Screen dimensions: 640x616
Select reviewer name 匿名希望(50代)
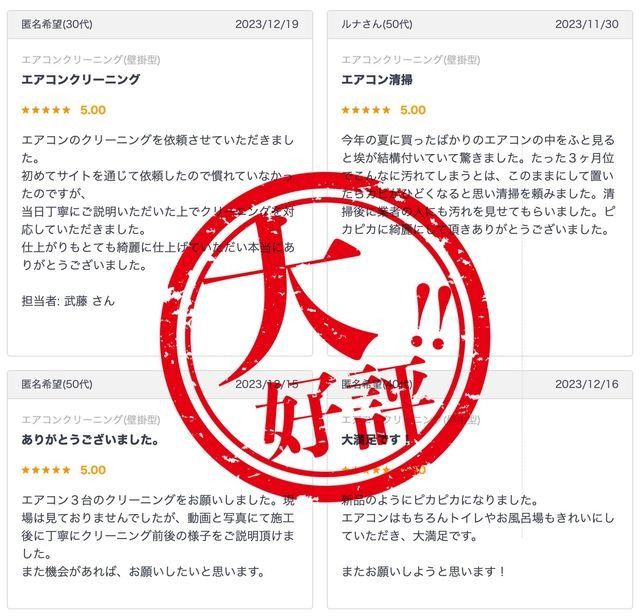click(x=57, y=384)
